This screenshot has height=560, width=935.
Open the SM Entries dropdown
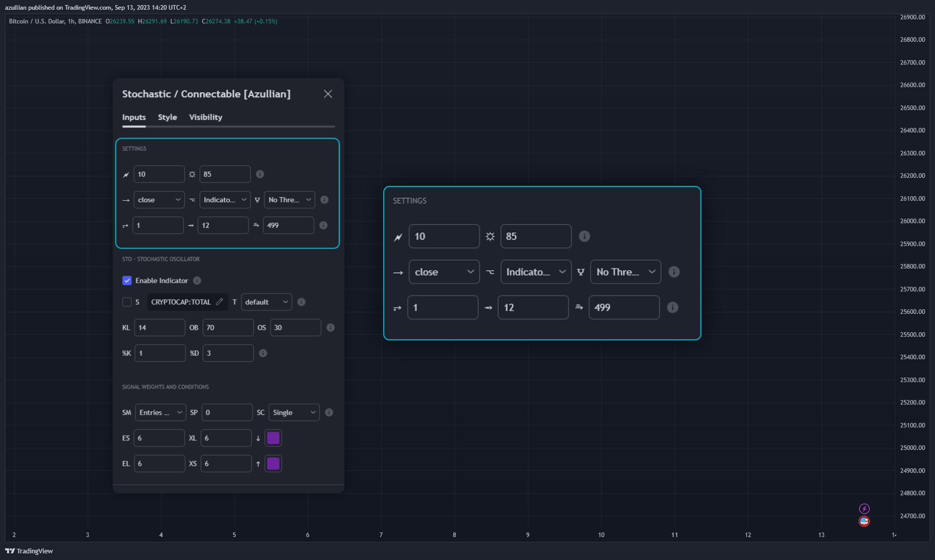coord(161,413)
